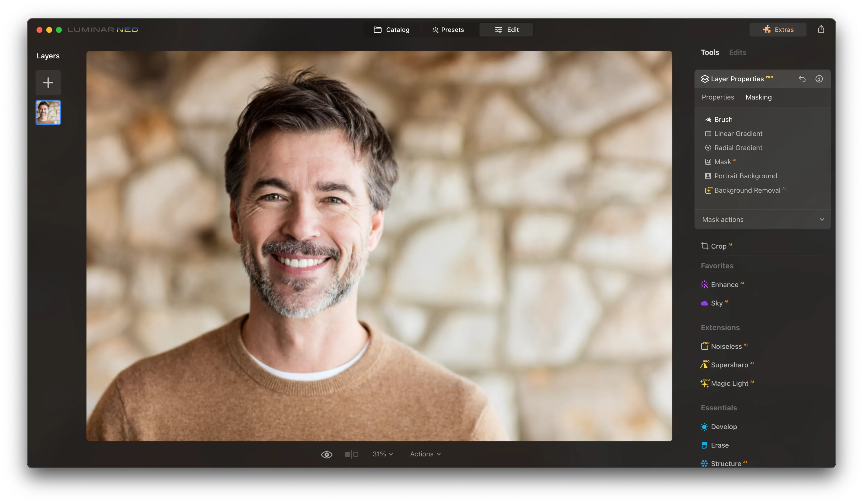Toggle the before/after compare view
The height and width of the screenshot is (504, 863).
351,454
